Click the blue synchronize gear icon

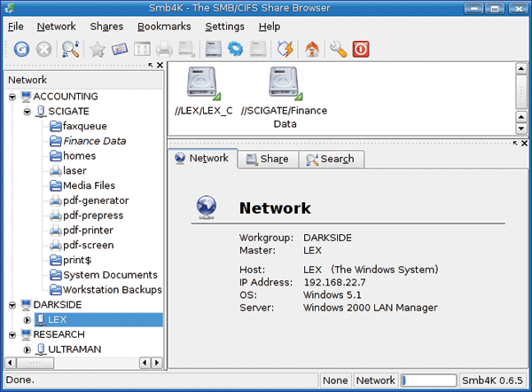point(236,50)
